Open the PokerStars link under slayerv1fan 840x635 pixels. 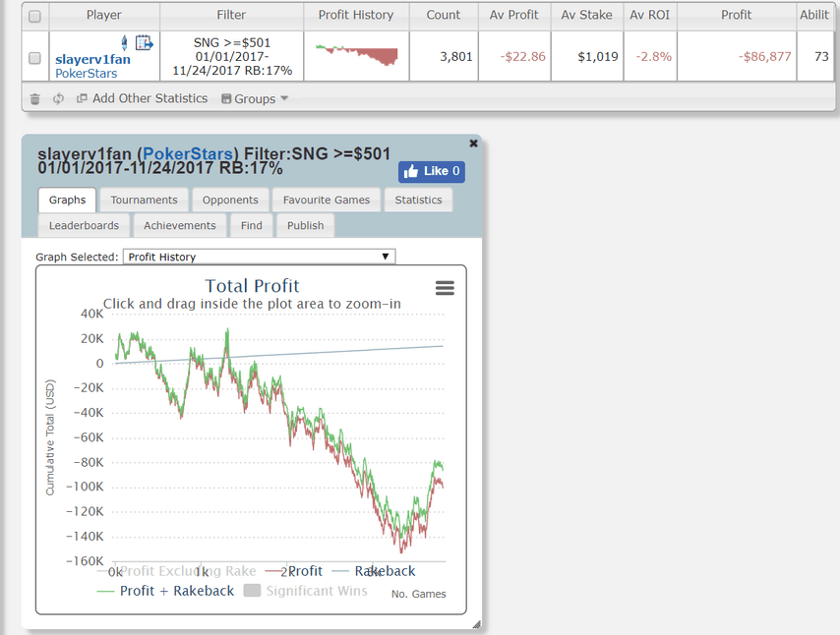[87, 74]
